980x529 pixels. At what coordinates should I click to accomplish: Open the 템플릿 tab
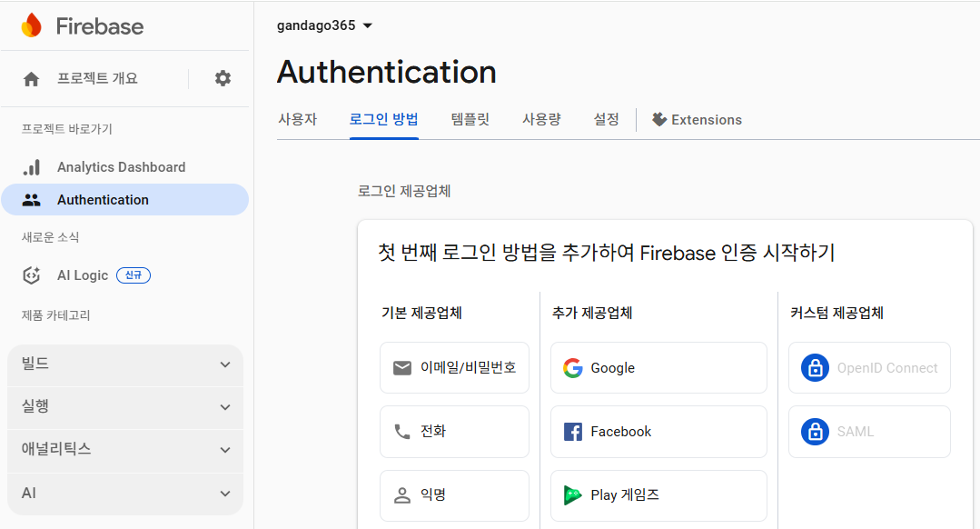click(470, 119)
